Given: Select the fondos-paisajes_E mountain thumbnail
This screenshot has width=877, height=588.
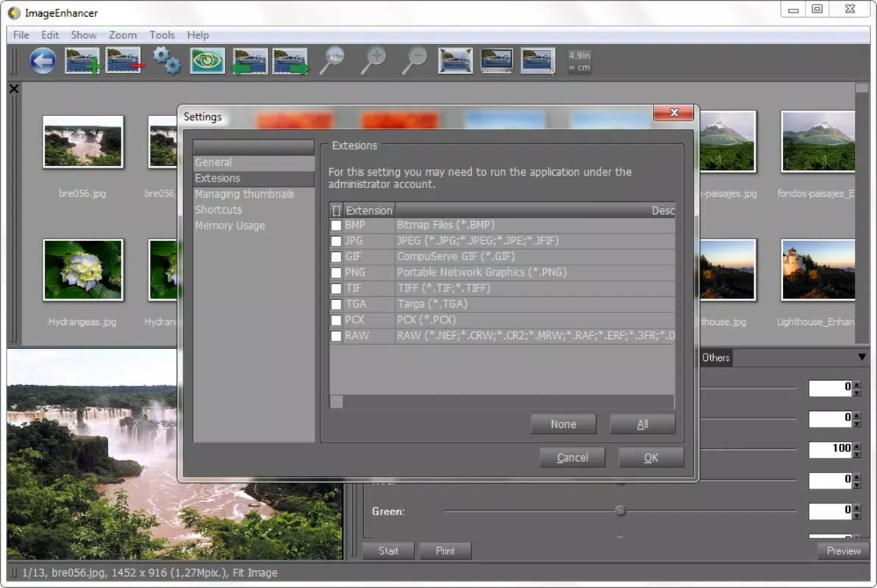Looking at the screenshot, I should pyautogui.click(x=817, y=142).
